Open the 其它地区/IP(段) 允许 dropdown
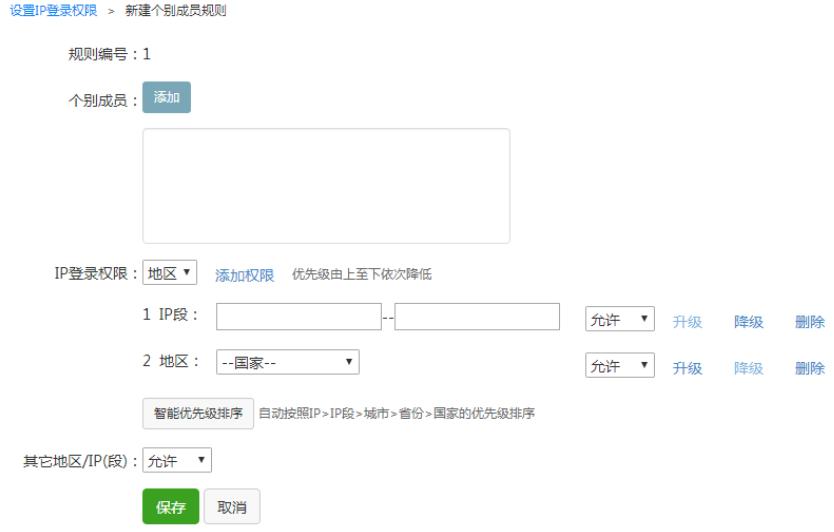Viewport: 834px width, 532px height. pyautogui.click(x=177, y=460)
